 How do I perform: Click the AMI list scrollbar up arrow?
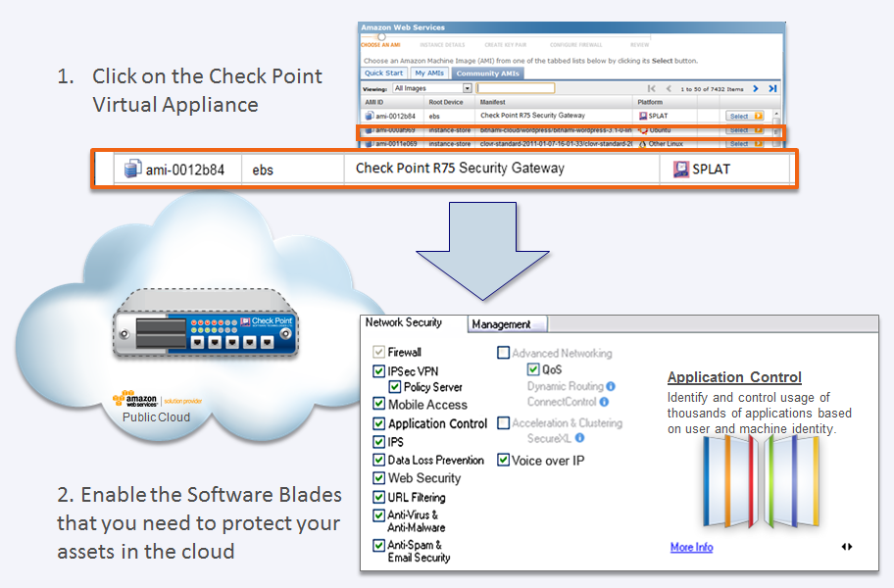(776, 115)
